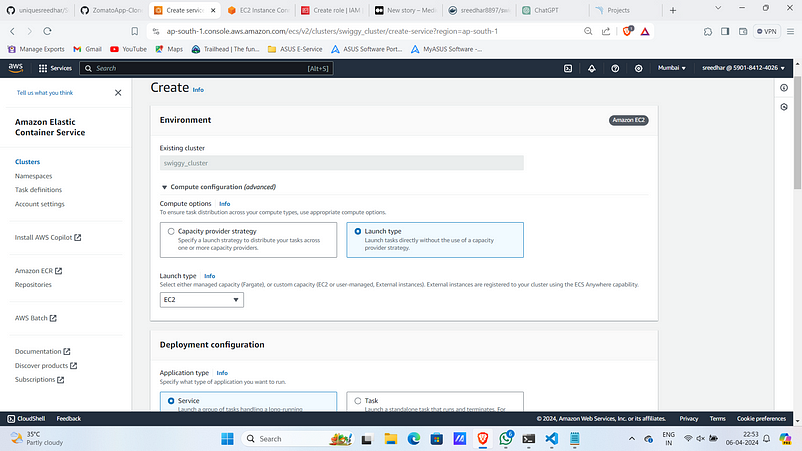Go back in browser history

[x=12, y=31]
